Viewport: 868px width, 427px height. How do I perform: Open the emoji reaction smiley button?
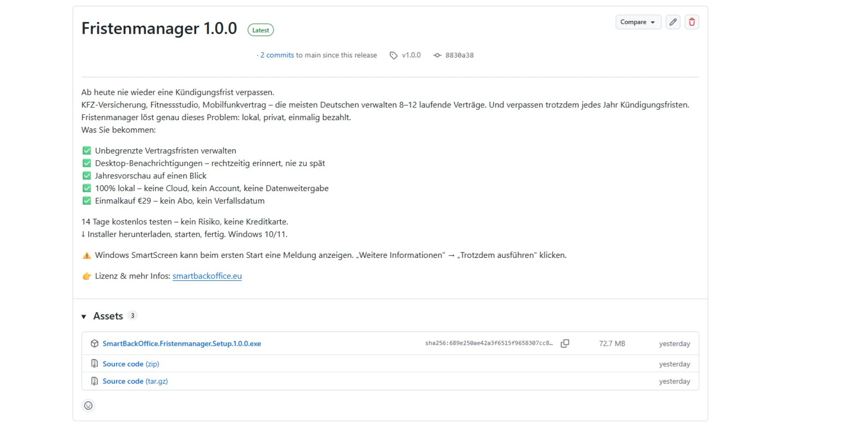pos(88,406)
